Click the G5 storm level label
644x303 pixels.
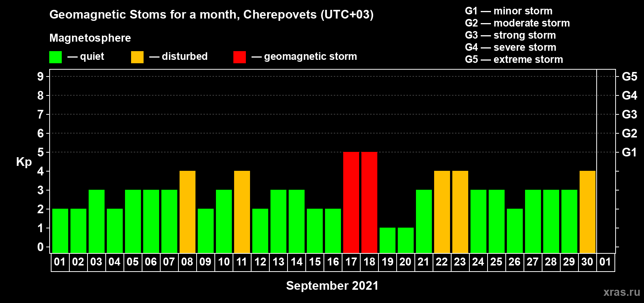click(x=629, y=77)
